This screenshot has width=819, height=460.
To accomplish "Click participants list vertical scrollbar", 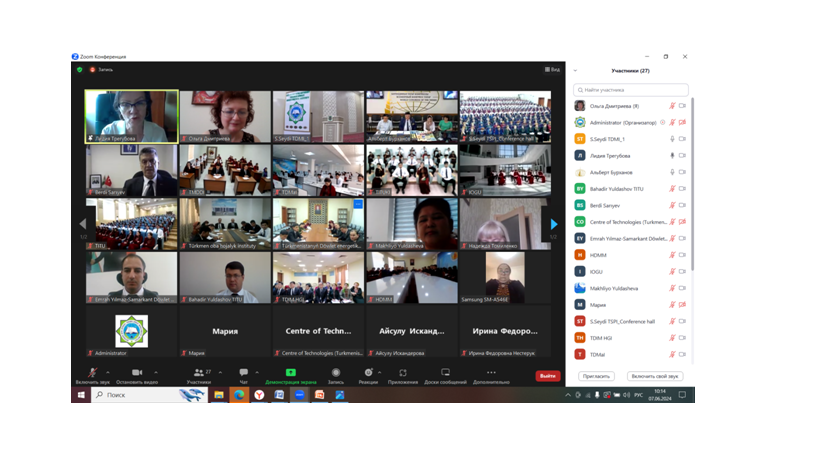I will 693,184.
